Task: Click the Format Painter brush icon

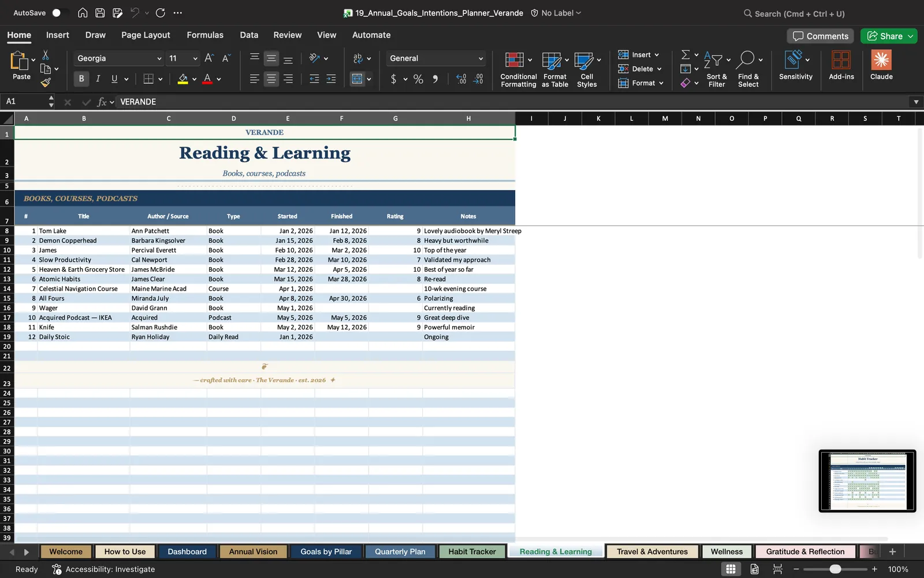Action: point(46,83)
